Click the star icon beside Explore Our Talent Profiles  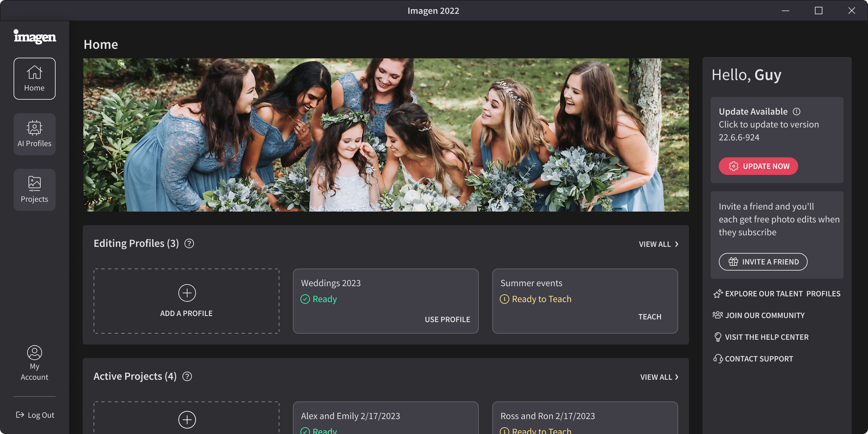click(x=718, y=294)
